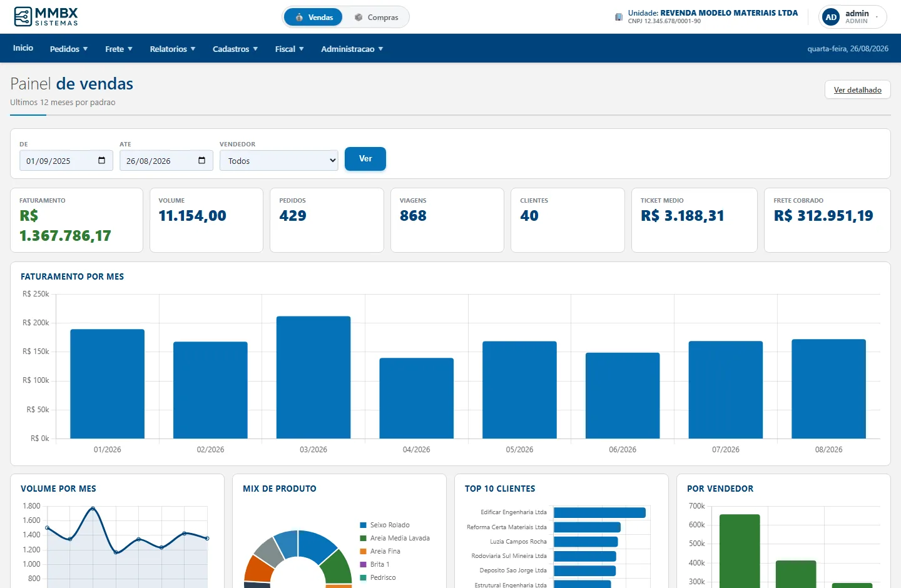Image resolution: width=901 pixels, height=588 pixels.
Task: Click the building icon beside Unidade
Action: pyautogui.click(x=619, y=17)
